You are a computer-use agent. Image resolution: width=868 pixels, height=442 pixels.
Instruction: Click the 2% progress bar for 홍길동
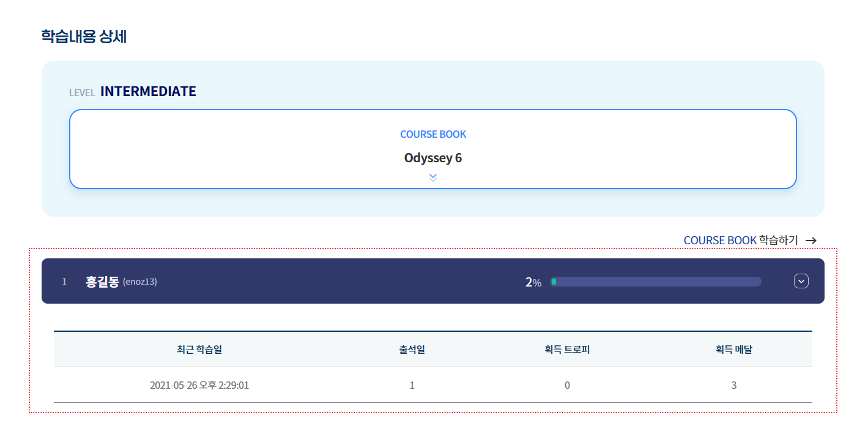[x=656, y=282]
